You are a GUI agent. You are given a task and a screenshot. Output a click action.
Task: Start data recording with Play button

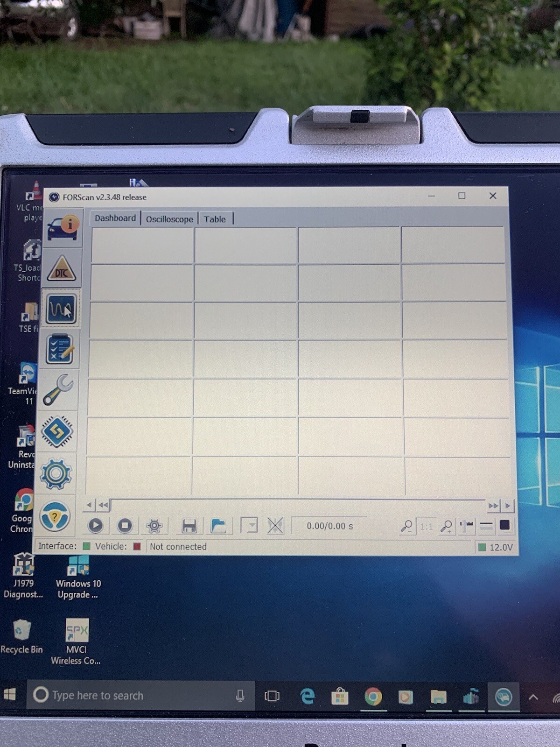click(95, 526)
